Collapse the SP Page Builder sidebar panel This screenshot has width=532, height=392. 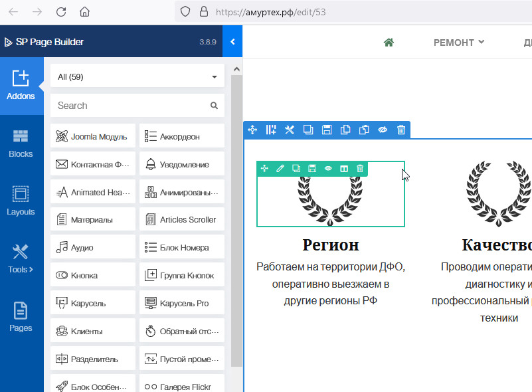point(232,42)
